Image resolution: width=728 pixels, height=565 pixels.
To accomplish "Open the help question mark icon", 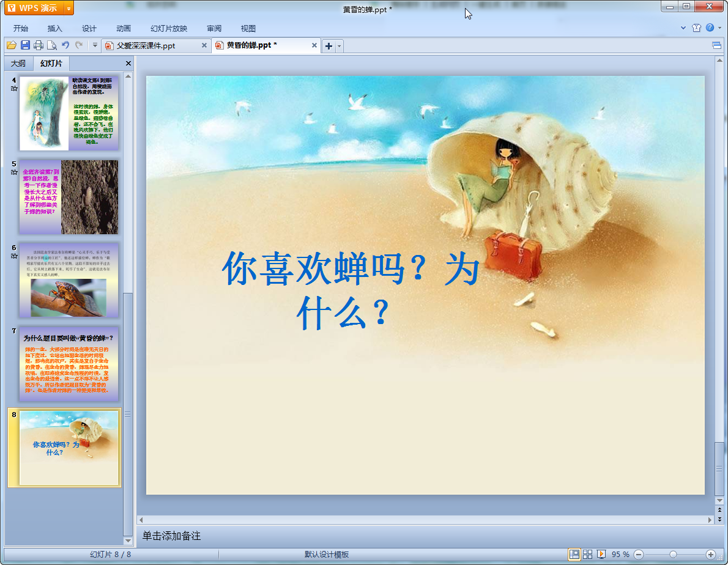I will pyautogui.click(x=710, y=28).
